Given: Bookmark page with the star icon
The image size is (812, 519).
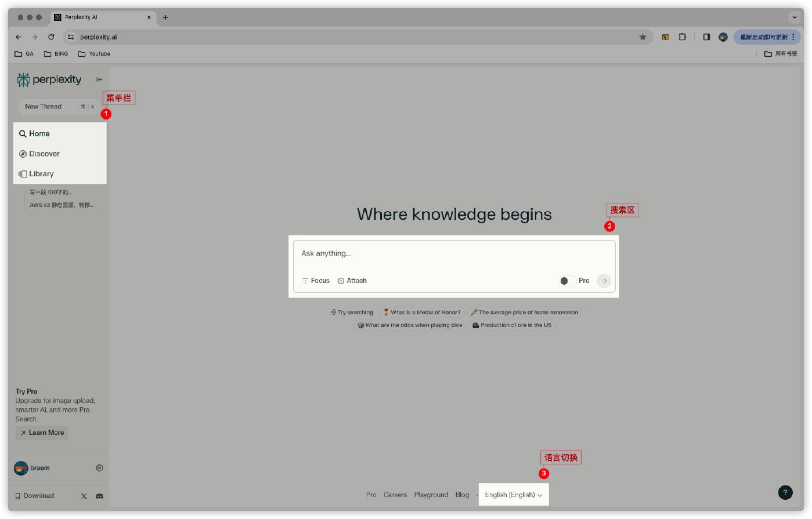Looking at the screenshot, I should (643, 37).
